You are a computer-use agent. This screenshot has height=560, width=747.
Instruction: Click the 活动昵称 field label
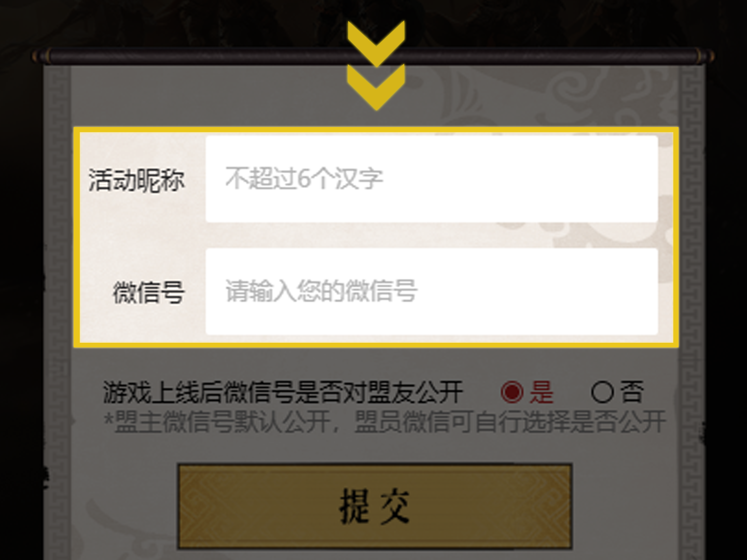tap(136, 180)
